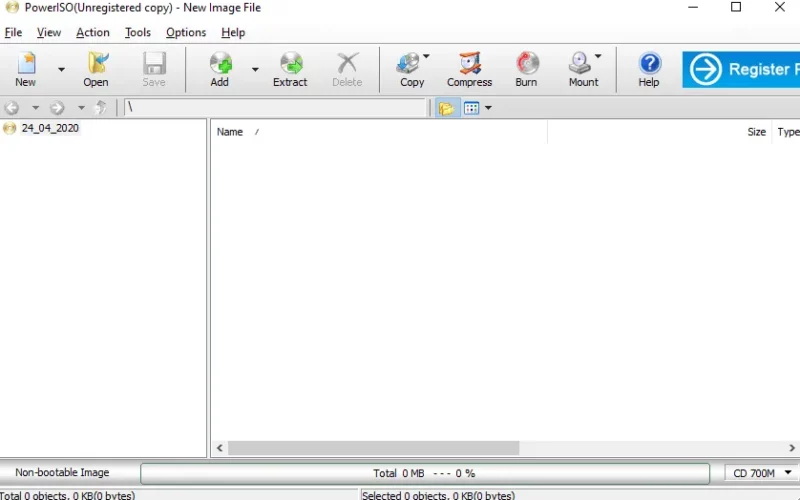This screenshot has height=500, width=800.
Task: Open the Mount virtual drive icon
Action: (x=580, y=69)
